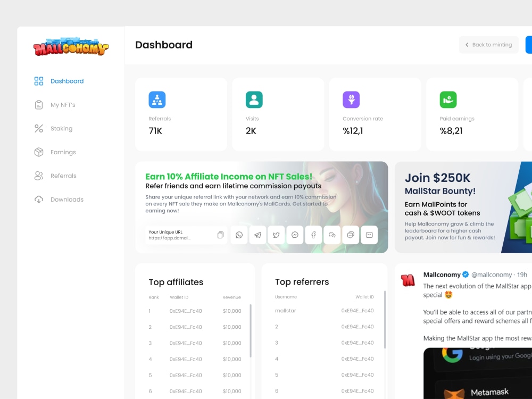Viewport: 532px width, 399px height.
Task: Open Dashboard in the sidebar
Action: click(59, 81)
